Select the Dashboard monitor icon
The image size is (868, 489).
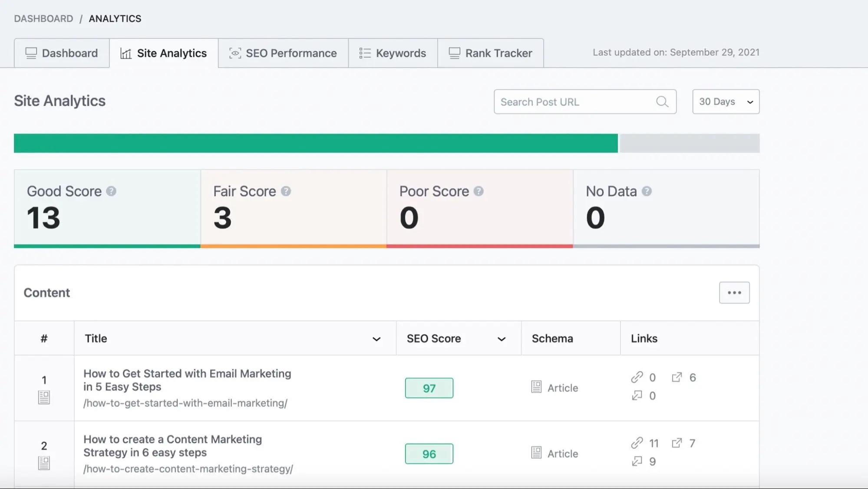(x=30, y=53)
